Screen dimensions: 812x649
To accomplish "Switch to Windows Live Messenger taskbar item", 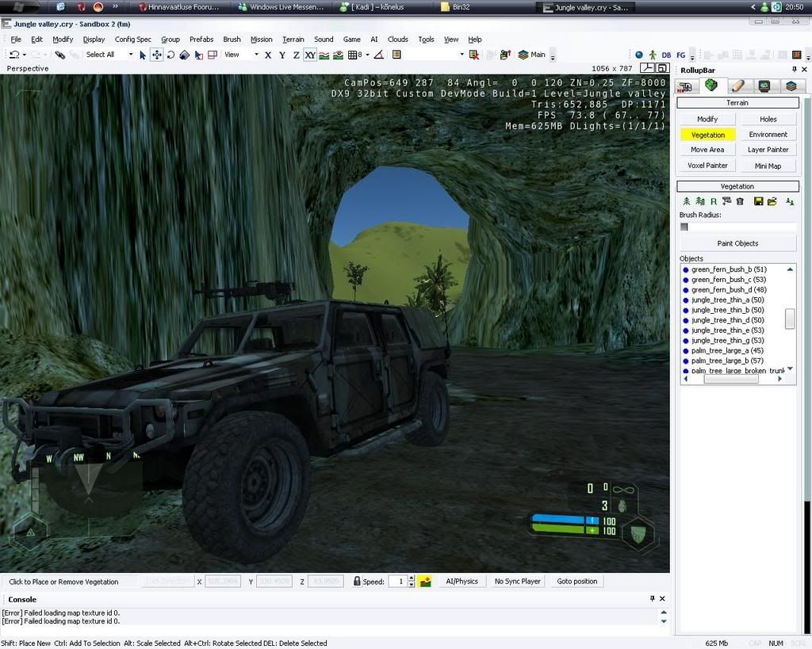I will pyautogui.click(x=282, y=7).
